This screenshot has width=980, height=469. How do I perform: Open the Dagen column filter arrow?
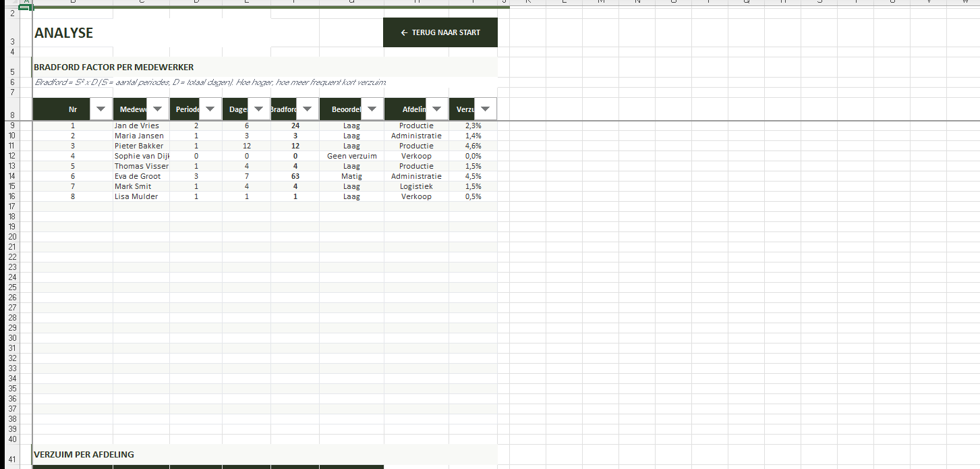pos(259,109)
